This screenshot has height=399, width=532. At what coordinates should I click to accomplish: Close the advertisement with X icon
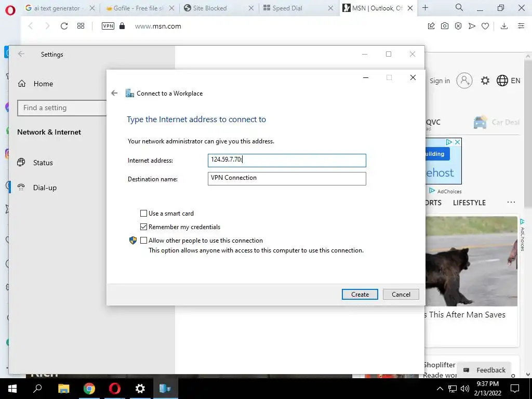pos(457,142)
